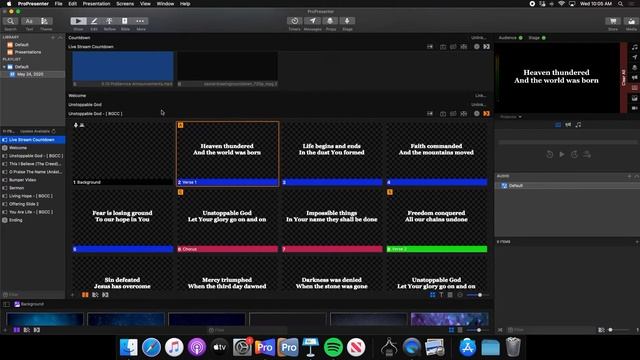Open the Help menu
Viewport: 640px width, 360px height.
185,4
